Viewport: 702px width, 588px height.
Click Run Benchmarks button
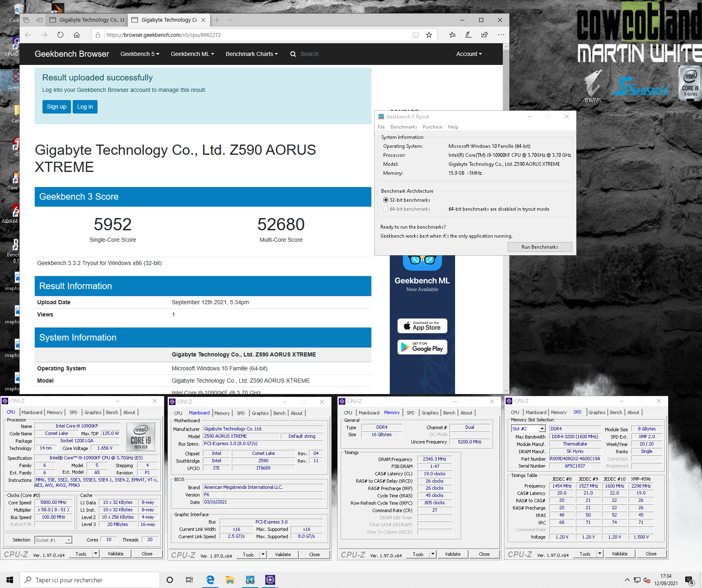pyautogui.click(x=540, y=247)
